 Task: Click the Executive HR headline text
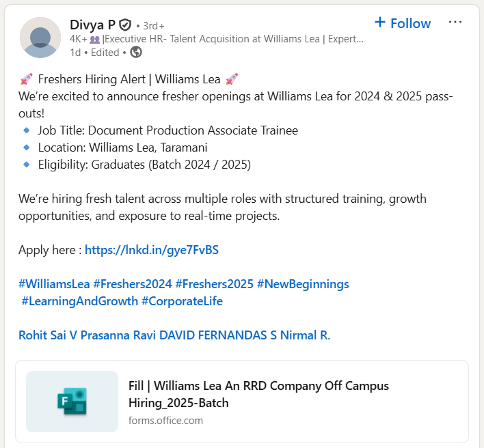click(234, 40)
